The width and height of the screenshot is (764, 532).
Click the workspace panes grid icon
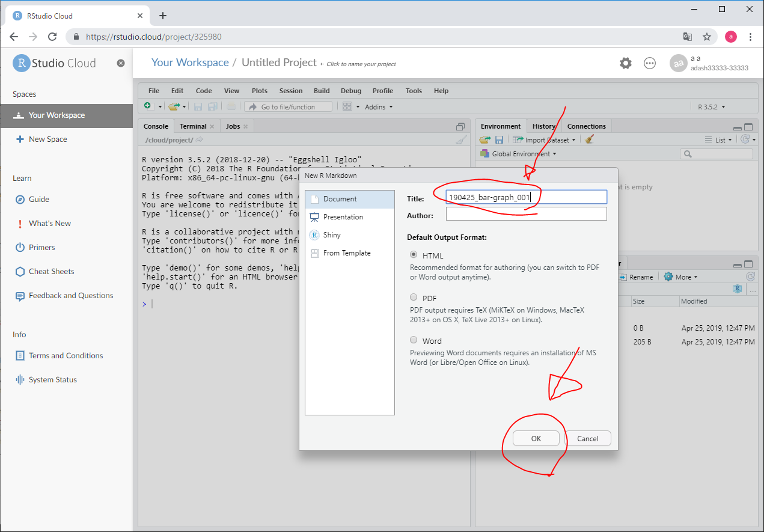click(347, 106)
